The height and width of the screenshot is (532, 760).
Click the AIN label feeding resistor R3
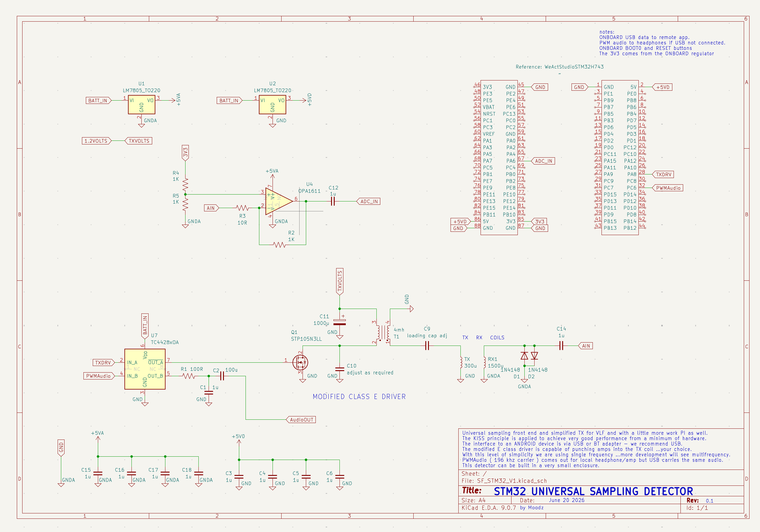tap(211, 207)
